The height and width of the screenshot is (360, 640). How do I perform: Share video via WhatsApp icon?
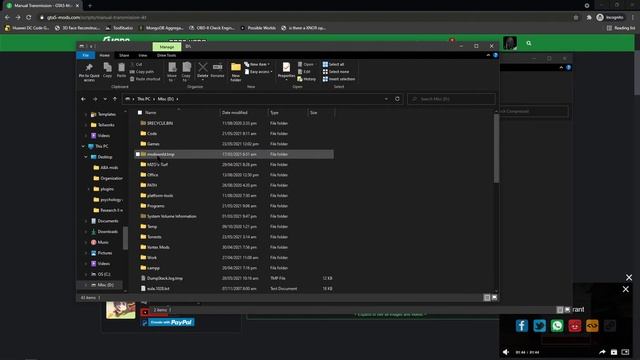click(x=557, y=326)
